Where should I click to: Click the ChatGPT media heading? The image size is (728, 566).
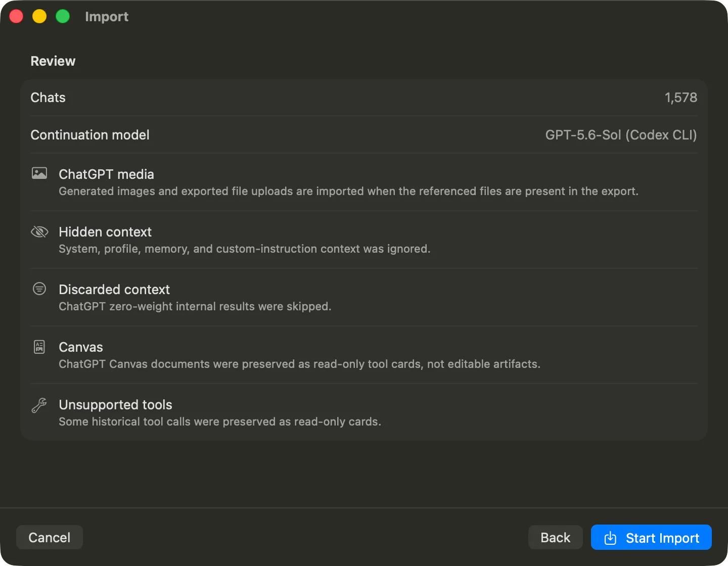(106, 174)
